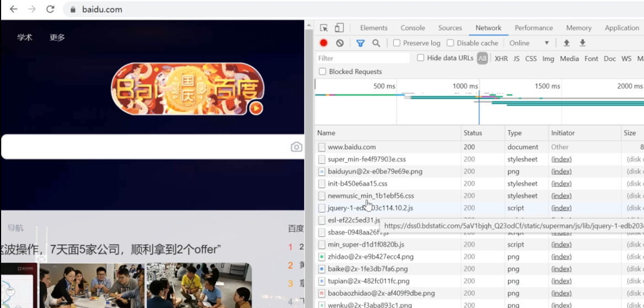This screenshot has height=308, width=644.
Task: Filter requests by Img
Action: click(x=548, y=59)
